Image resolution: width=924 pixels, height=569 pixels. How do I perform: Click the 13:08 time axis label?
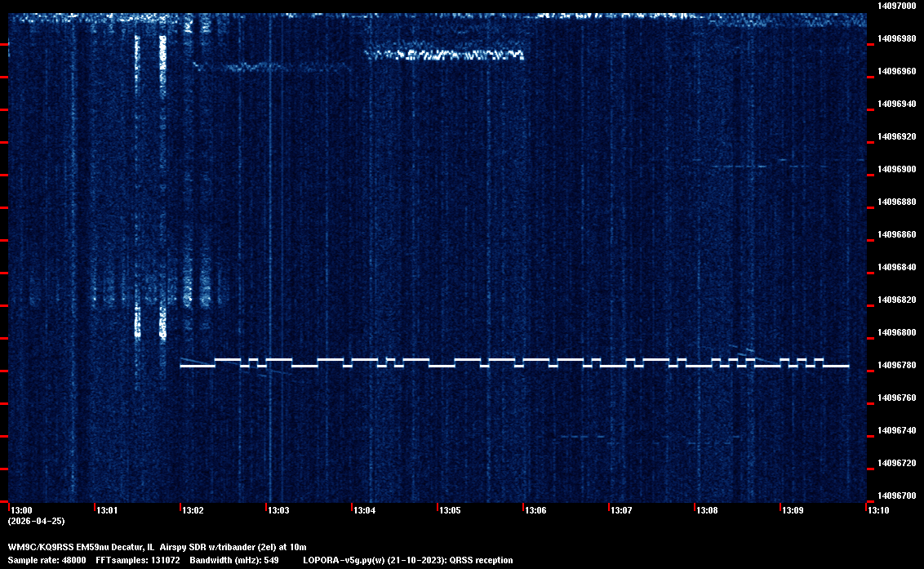708,510
